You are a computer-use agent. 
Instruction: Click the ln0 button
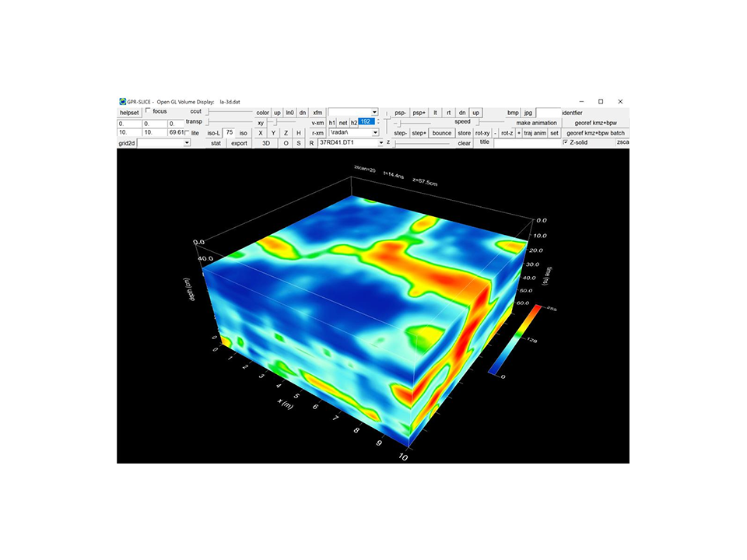pyautogui.click(x=289, y=113)
